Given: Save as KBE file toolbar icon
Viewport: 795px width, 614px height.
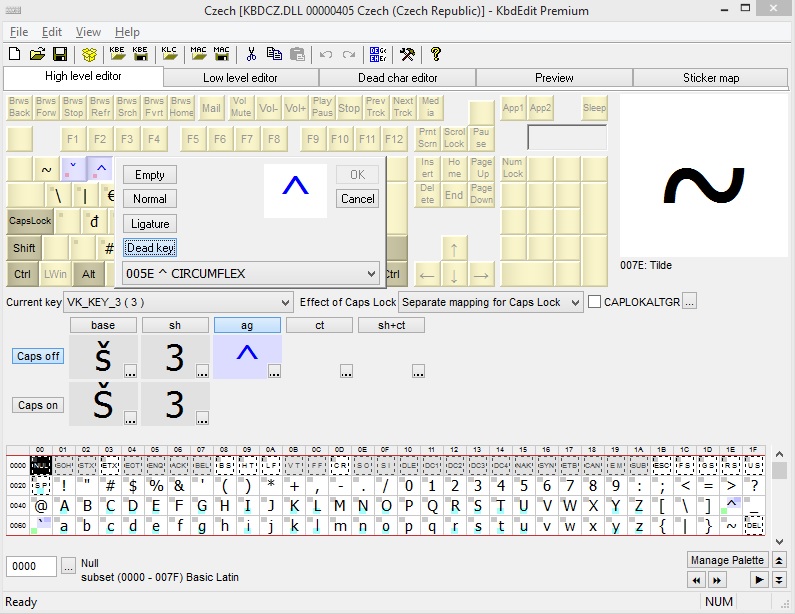Looking at the screenshot, I should (x=140, y=54).
